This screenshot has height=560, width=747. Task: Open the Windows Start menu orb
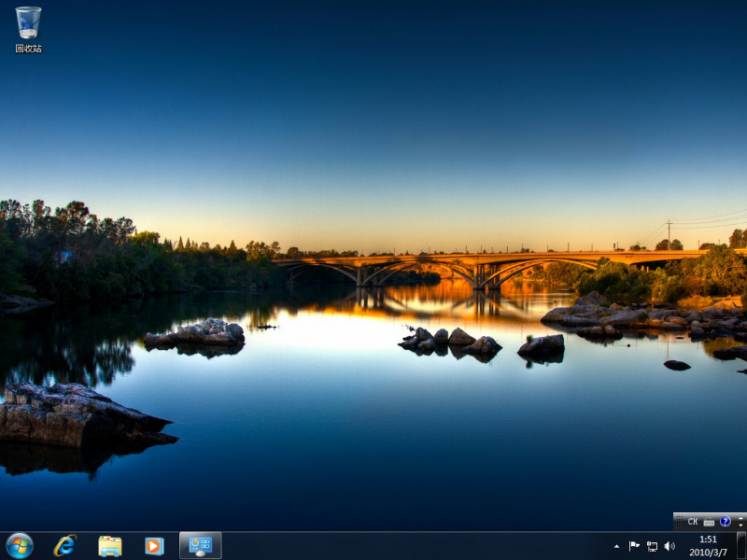coord(20,546)
